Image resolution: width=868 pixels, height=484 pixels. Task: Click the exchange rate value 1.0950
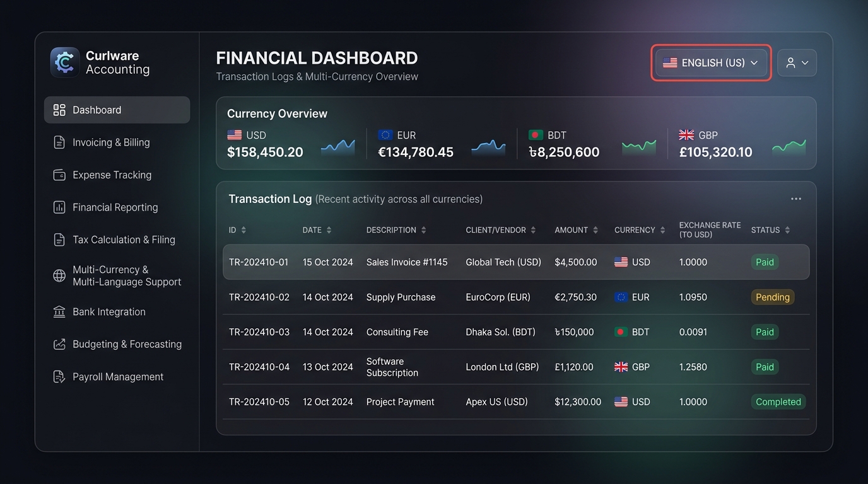tap(693, 297)
